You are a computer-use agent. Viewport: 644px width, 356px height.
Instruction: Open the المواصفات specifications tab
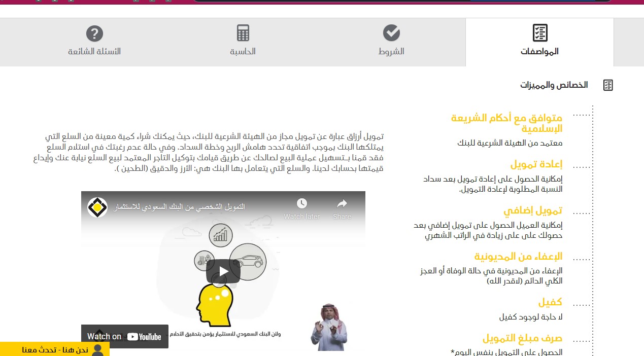tap(539, 43)
